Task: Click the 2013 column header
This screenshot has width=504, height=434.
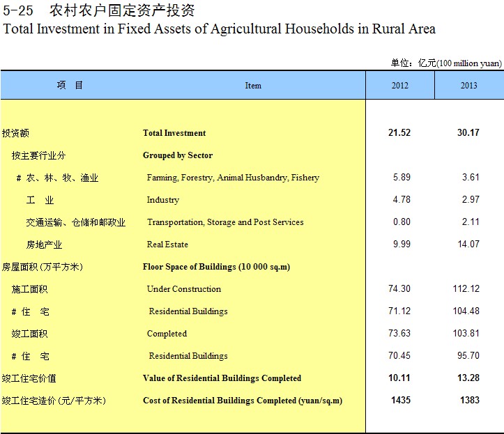Action: coord(468,86)
